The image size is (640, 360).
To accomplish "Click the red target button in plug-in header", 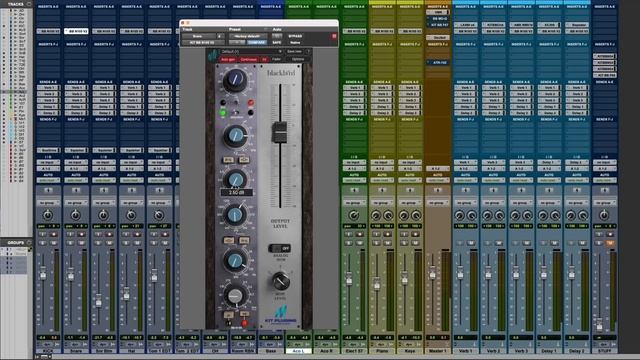I will pos(334,36).
